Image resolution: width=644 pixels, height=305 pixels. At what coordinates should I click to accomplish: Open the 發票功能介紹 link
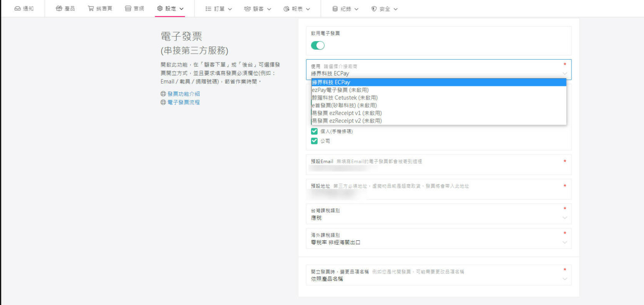pos(184,94)
